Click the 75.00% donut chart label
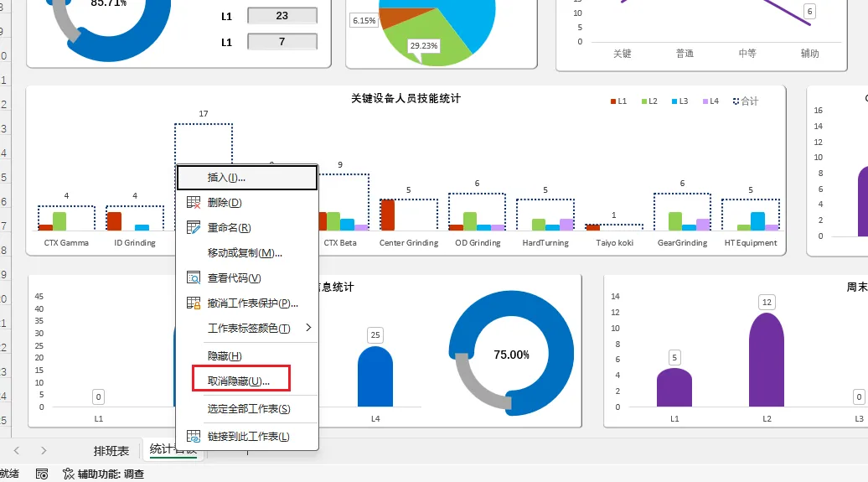Image resolution: width=868 pixels, height=482 pixels. point(511,355)
